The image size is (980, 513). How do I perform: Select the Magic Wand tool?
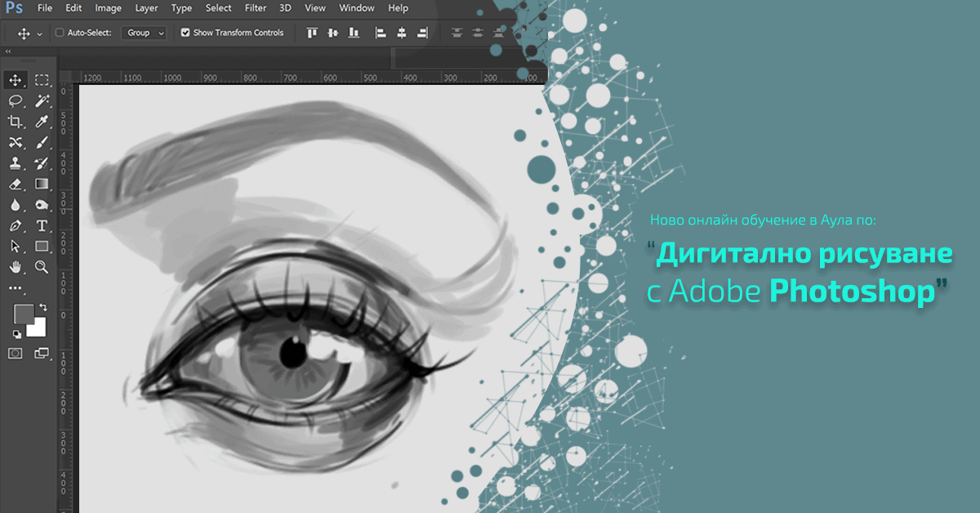coord(42,101)
